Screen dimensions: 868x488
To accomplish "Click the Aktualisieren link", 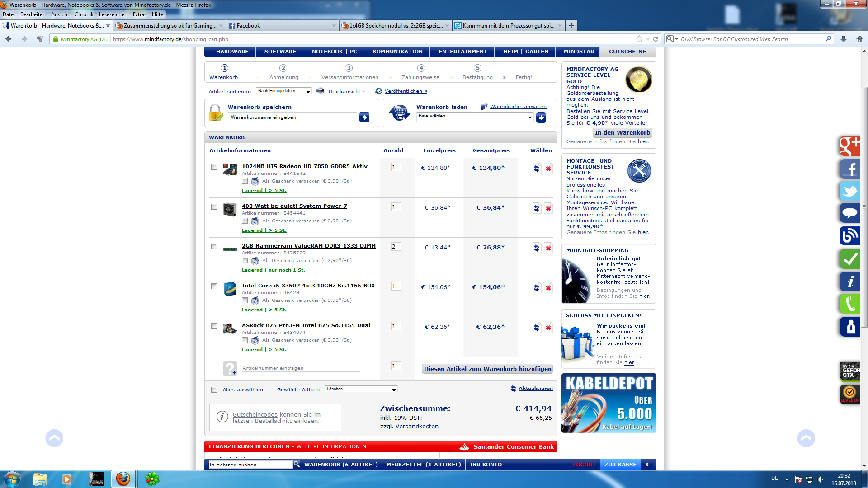I will [x=536, y=389].
